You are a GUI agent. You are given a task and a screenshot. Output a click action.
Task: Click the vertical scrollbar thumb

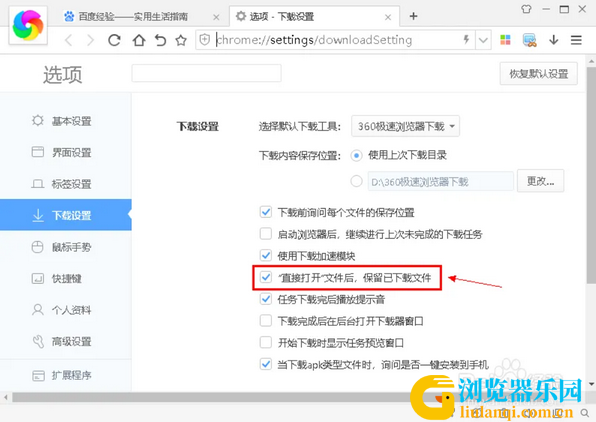[591, 175]
